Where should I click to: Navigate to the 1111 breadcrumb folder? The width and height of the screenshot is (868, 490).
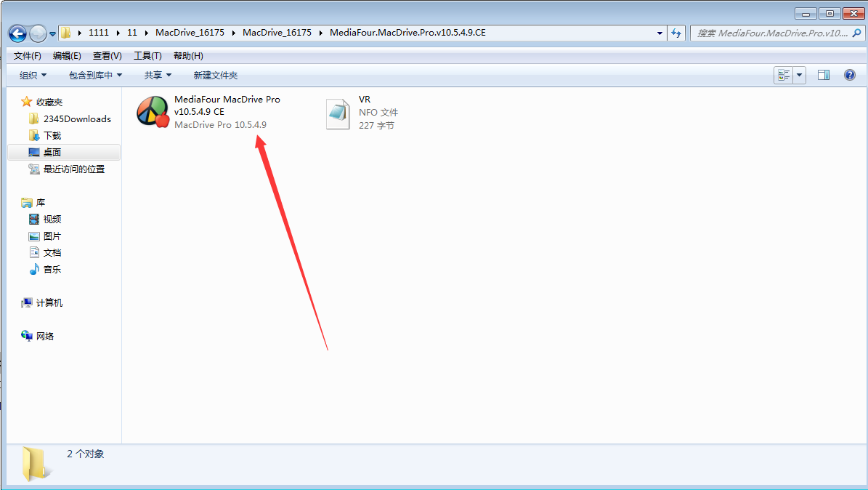click(x=99, y=33)
